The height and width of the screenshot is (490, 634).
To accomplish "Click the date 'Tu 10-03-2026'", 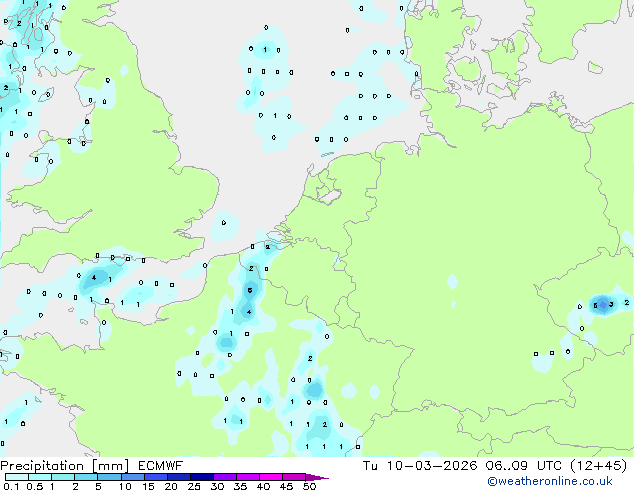I will pos(420,466).
